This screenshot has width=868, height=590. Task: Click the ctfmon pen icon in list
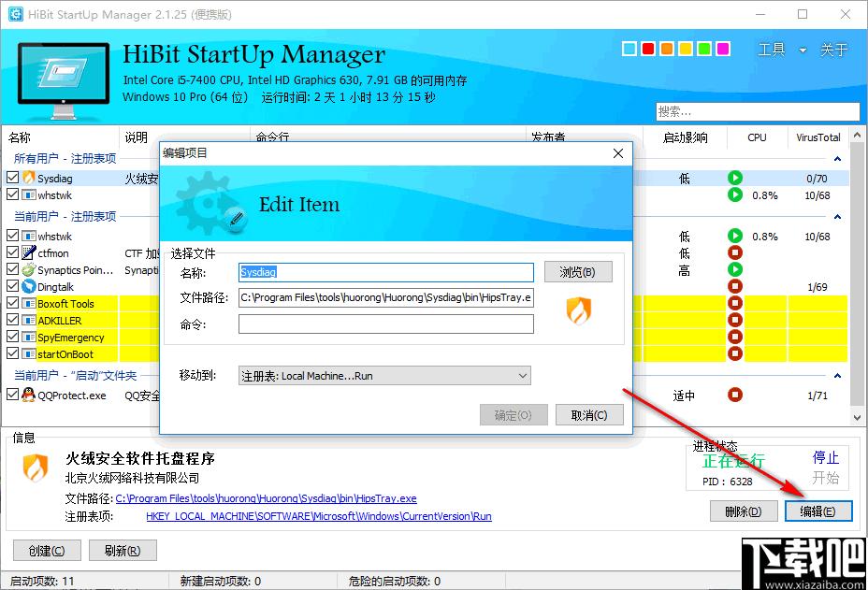(29, 253)
